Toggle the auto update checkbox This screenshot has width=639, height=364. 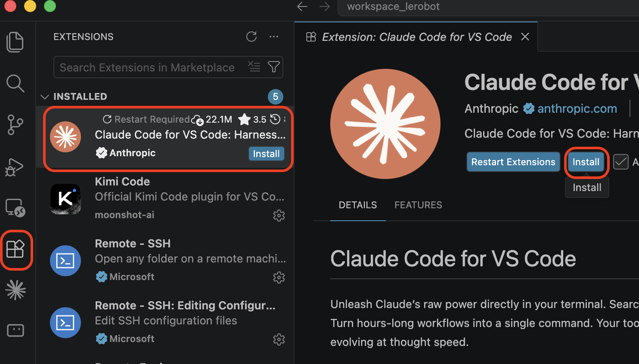click(620, 162)
